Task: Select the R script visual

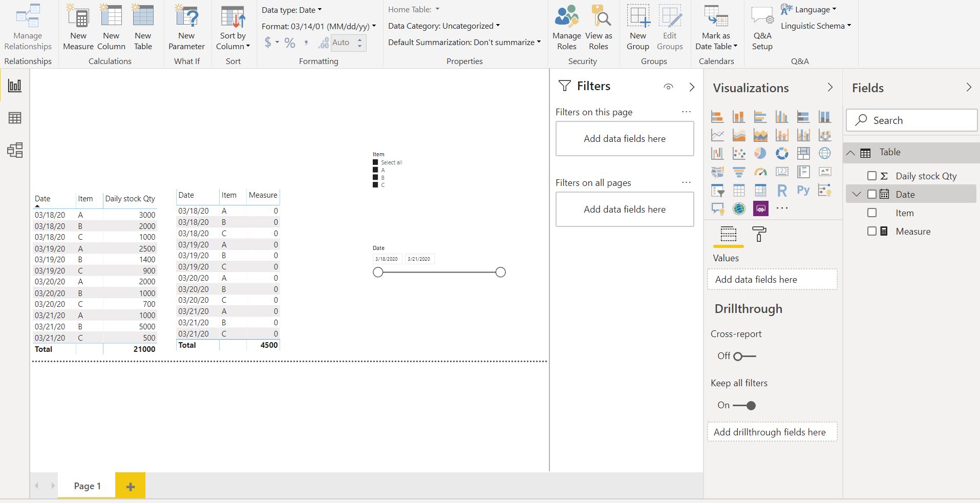Action: (x=782, y=191)
